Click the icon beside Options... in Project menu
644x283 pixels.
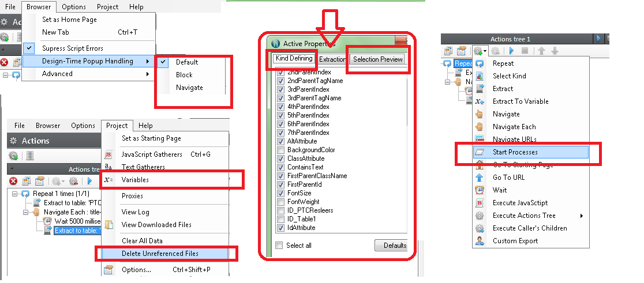click(108, 270)
